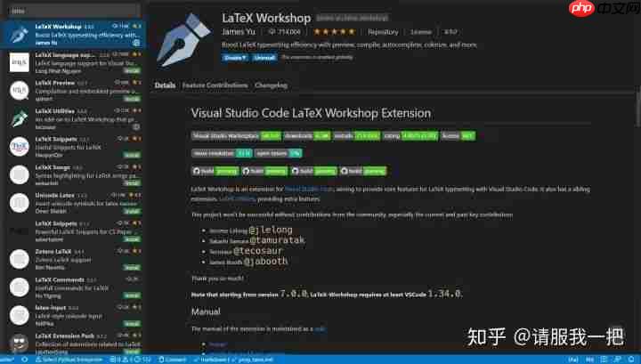Select the LaTeX Preview extension row
The image size is (641, 364).
[71, 91]
